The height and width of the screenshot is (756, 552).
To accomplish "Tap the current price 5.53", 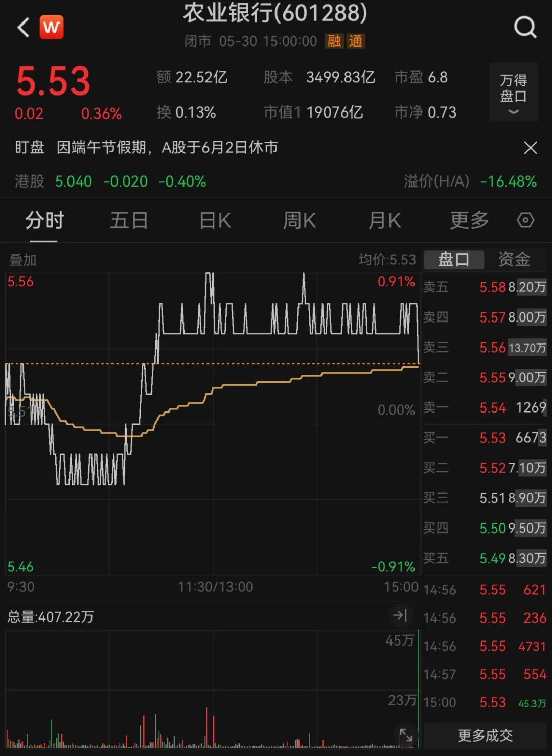I will point(53,82).
